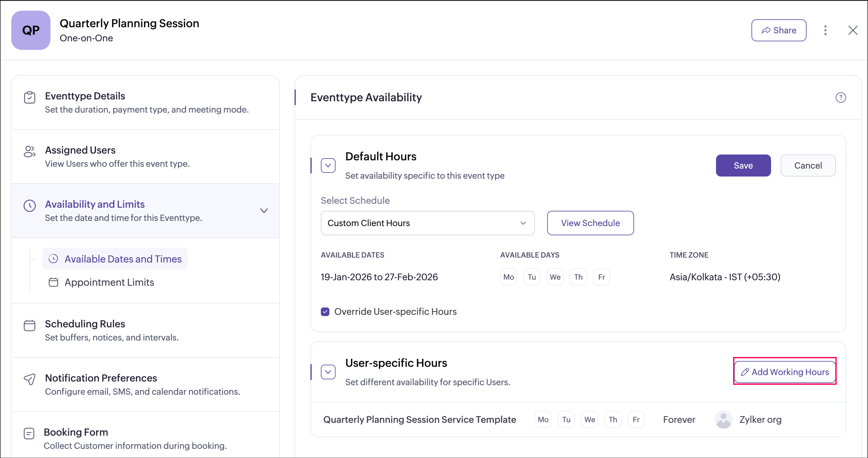The image size is (868, 458).
Task: Click the Save button
Action: pos(743,166)
